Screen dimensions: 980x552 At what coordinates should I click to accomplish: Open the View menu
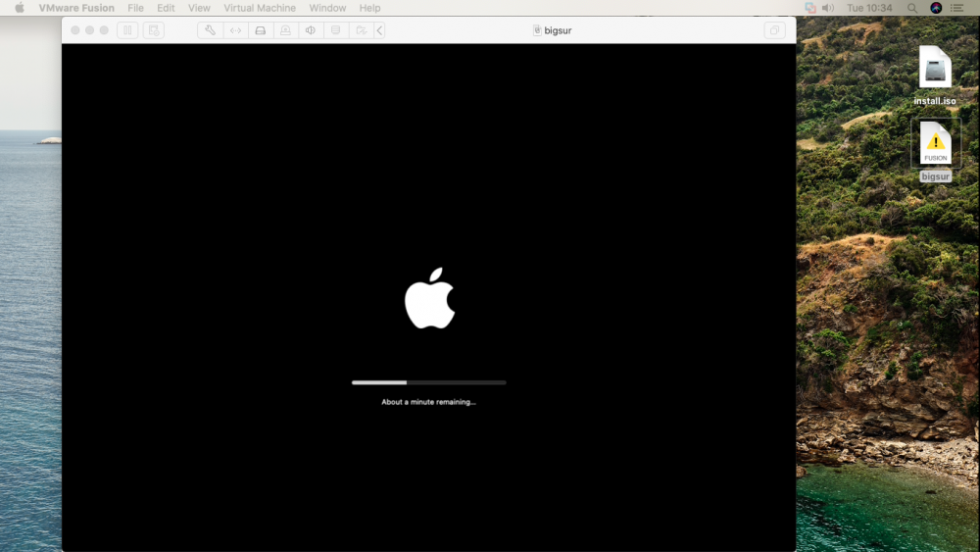tap(199, 8)
